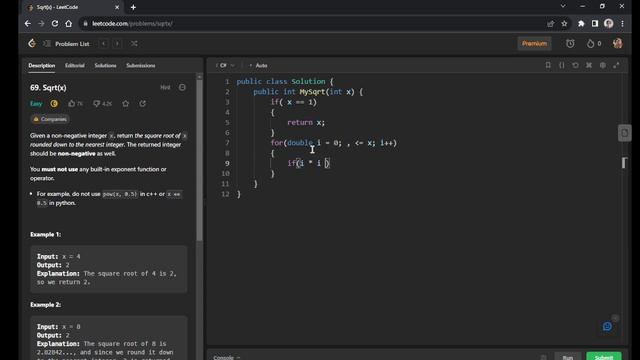The image size is (640, 360).
Task: Click the yellow coin badge icon
Action: [54, 104]
